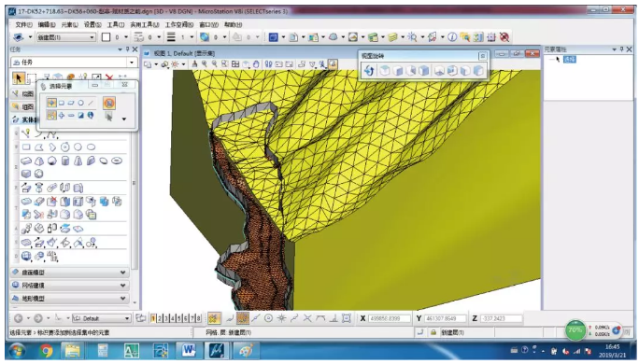Click the Level Display layers icon

392,37
